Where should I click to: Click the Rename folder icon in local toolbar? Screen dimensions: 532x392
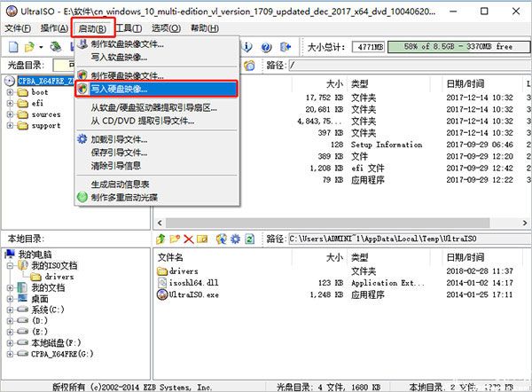click(202, 239)
